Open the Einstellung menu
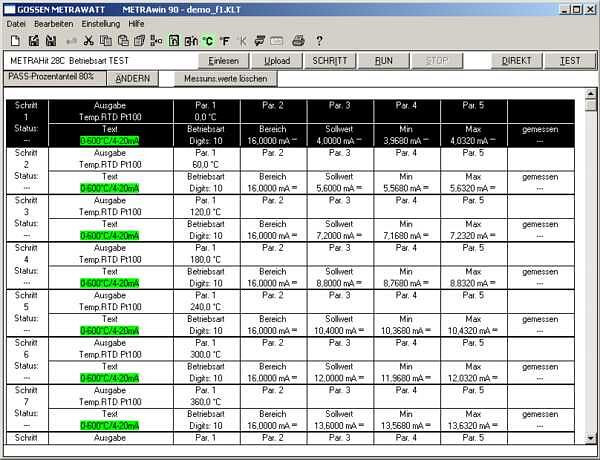600x460 pixels. [x=100, y=22]
